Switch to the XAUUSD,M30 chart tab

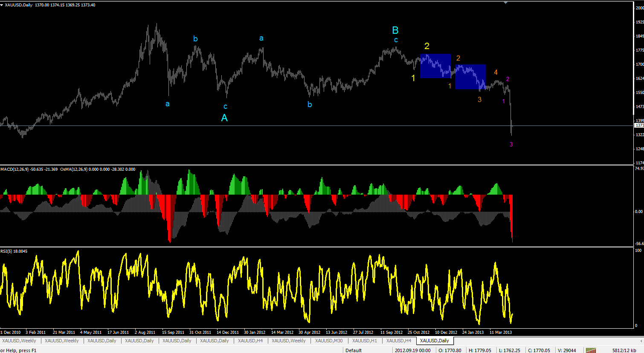click(x=329, y=341)
